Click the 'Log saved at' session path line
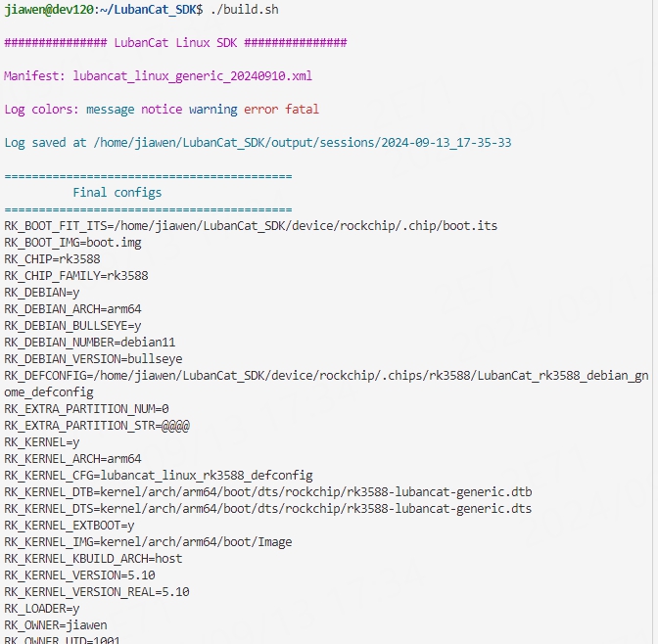658x644 pixels. 258,143
